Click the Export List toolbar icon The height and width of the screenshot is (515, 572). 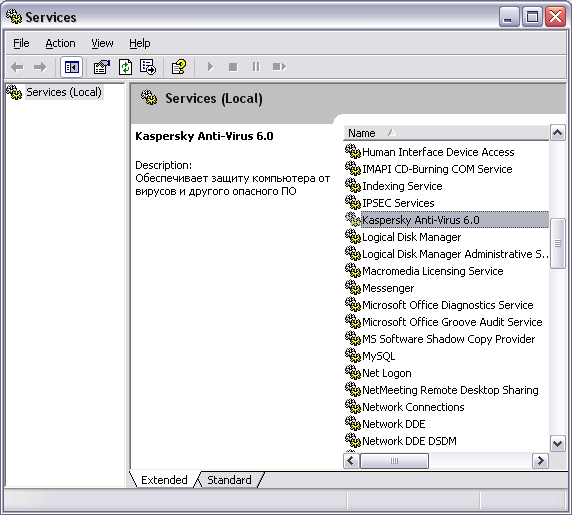(148, 67)
